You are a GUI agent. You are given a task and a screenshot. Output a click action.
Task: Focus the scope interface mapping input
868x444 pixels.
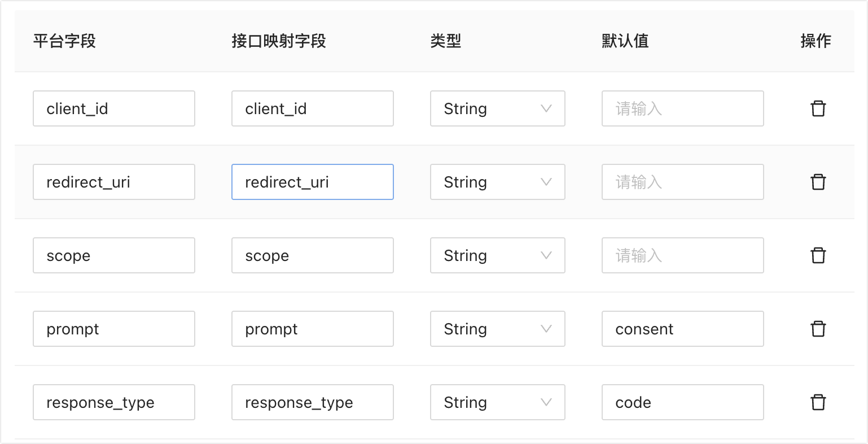point(312,255)
